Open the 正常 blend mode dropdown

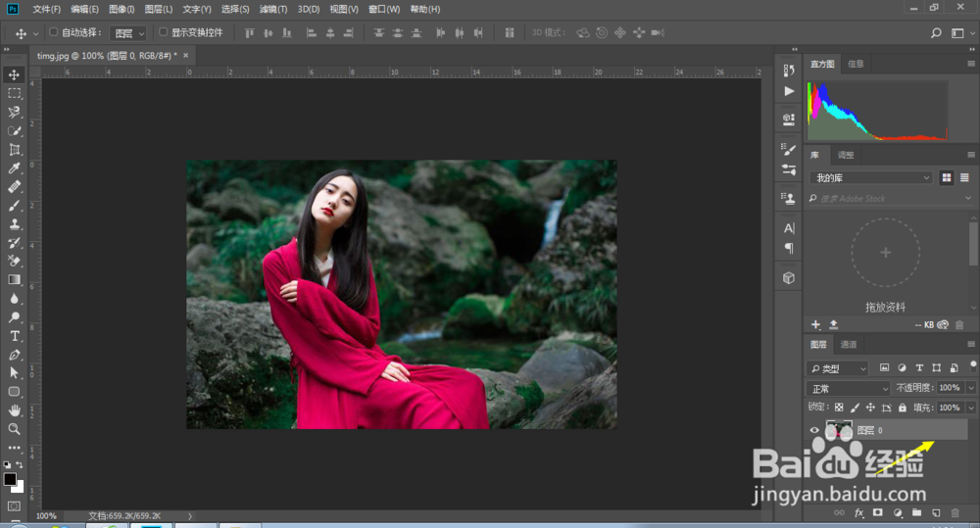(848, 389)
